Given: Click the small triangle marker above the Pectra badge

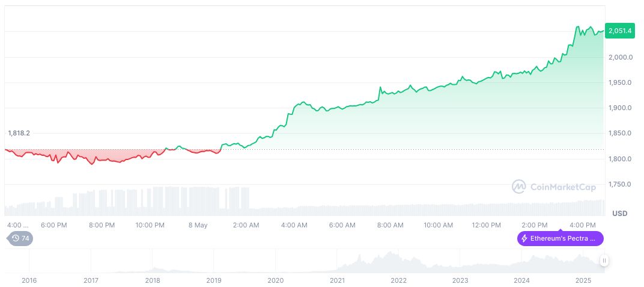Looking at the screenshot, I should tap(560, 229).
